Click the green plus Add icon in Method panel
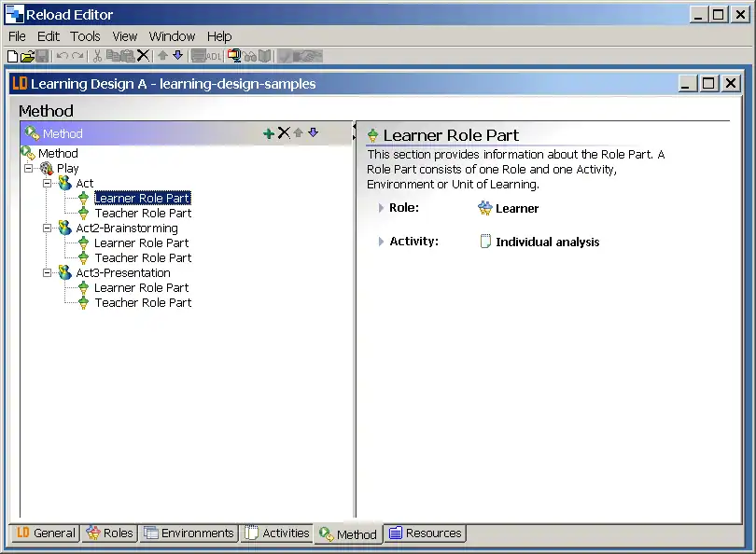Image resolution: width=756 pixels, height=554 pixels. [269, 133]
